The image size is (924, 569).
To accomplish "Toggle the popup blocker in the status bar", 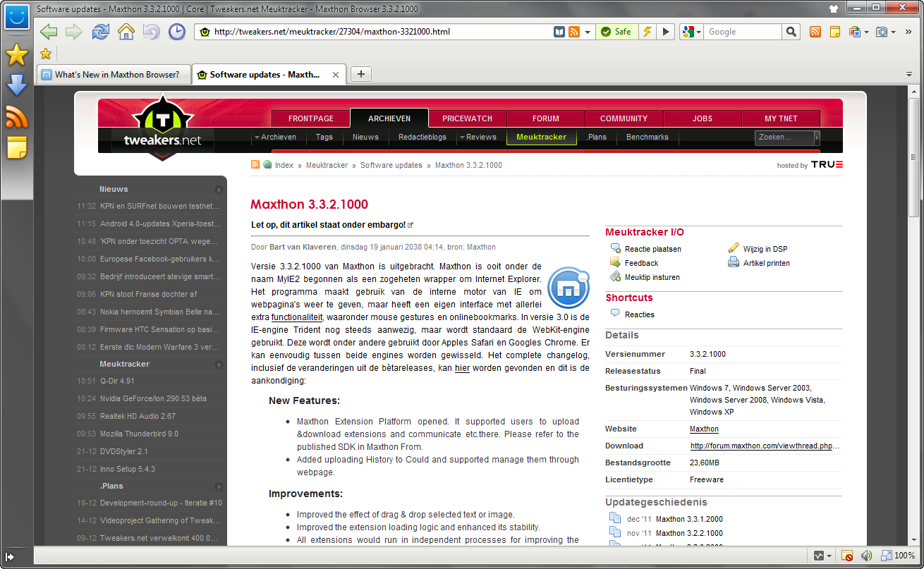I will tap(848, 556).
